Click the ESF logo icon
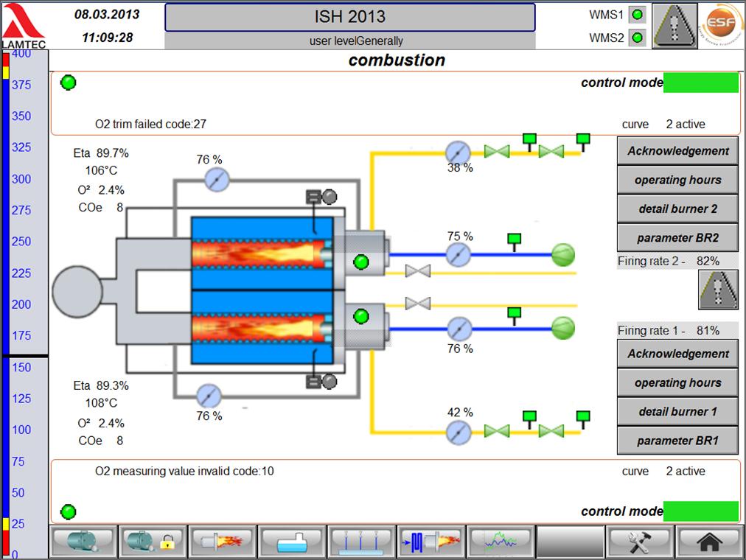Screen dimensions: 746x560 point(720,26)
